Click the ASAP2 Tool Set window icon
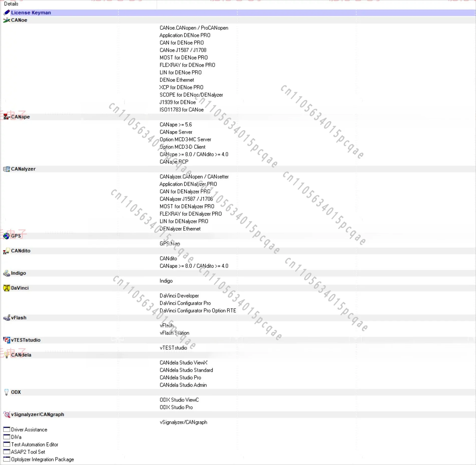The width and height of the screenshot is (476, 465). 7,452
